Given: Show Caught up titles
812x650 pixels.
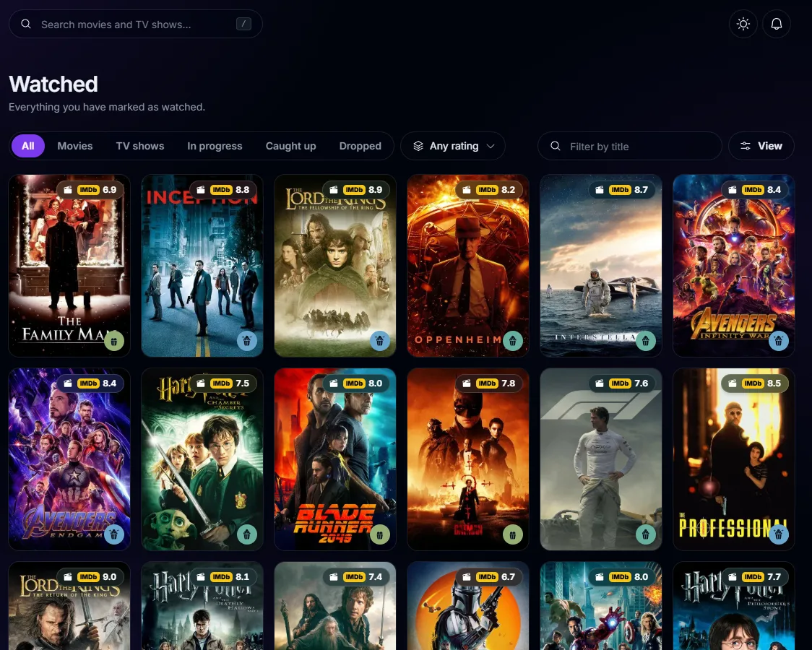Looking at the screenshot, I should coord(290,146).
